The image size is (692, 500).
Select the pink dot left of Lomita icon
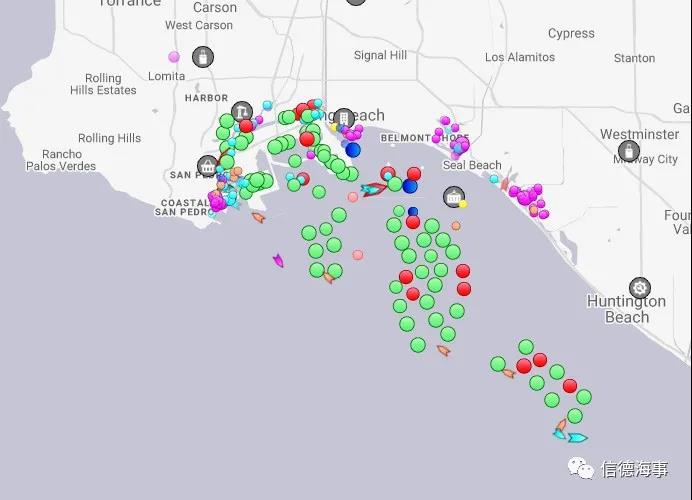click(174, 57)
